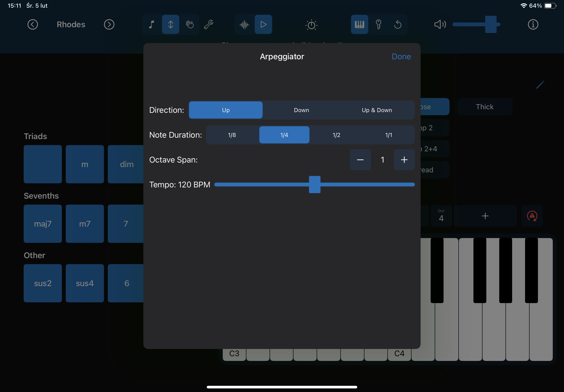The width and height of the screenshot is (564, 392).
Task: Drag the Tempo BPM slider
Action: (315, 184)
